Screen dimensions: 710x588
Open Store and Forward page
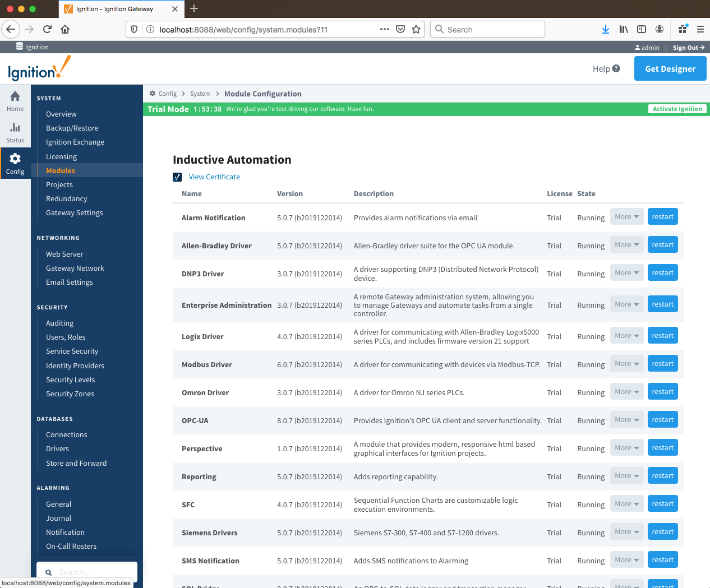[x=76, y=463]
